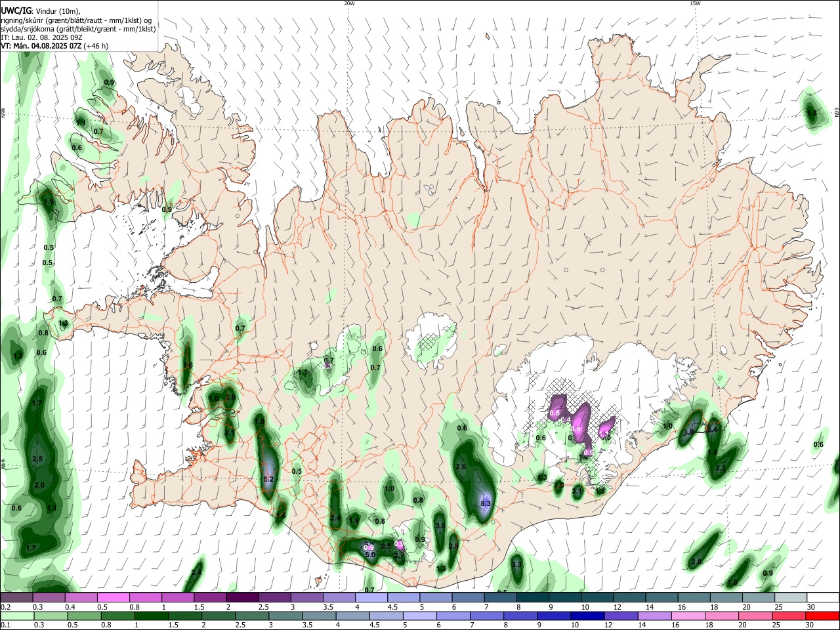This screenshot has width=840, height=630.
Task: Pick the dark teal 8 swatch in upper legend row
Action: tap(533, 597)
